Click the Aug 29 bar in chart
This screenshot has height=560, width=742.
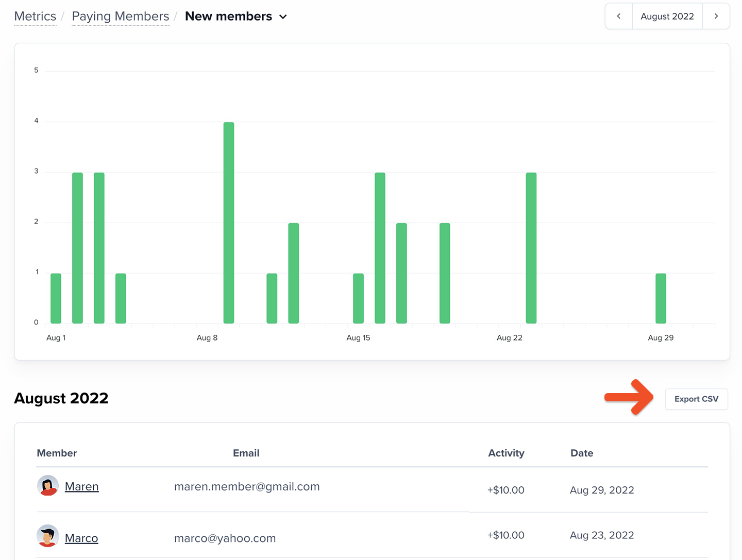[x=661, y=298]
